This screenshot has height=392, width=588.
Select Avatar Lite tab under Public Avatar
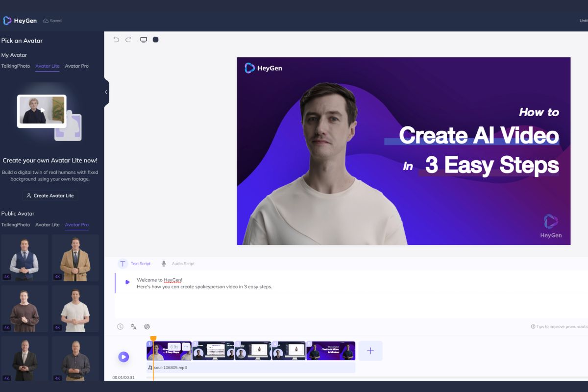[48, 225]
